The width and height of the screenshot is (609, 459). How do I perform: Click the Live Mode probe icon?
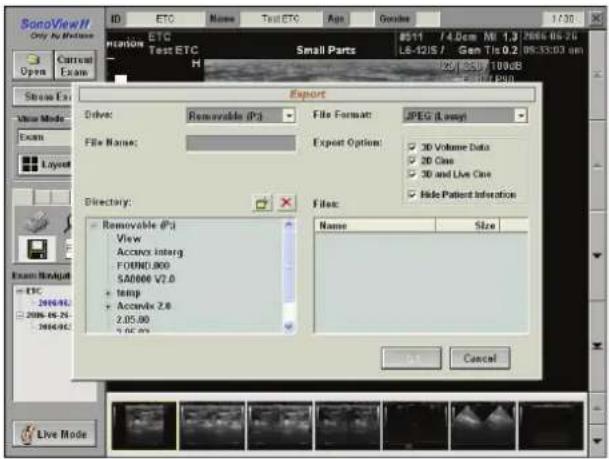click(28, 434)
